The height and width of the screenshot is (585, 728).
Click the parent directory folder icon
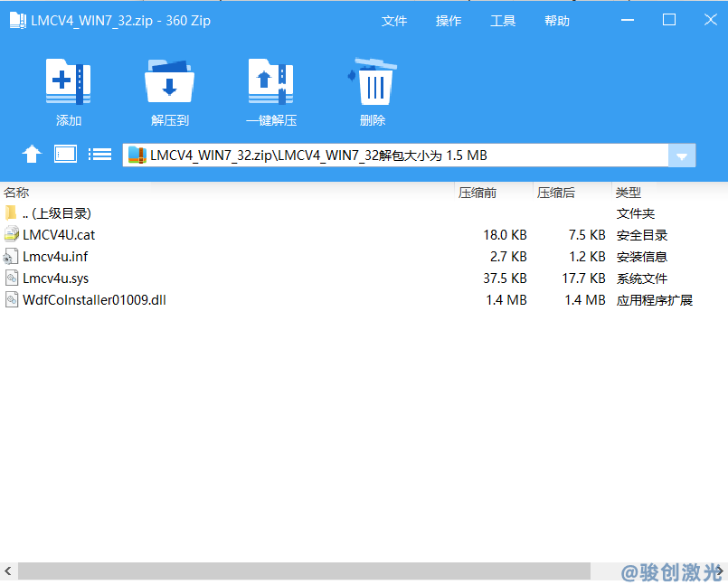tap(11, 213)
